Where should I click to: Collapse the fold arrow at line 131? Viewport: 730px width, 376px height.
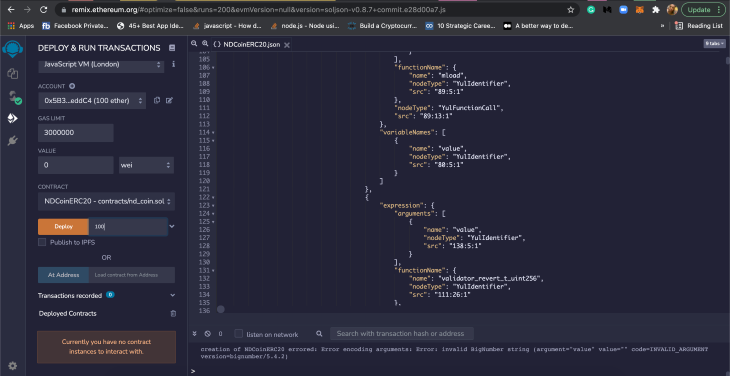pos(213,270)
